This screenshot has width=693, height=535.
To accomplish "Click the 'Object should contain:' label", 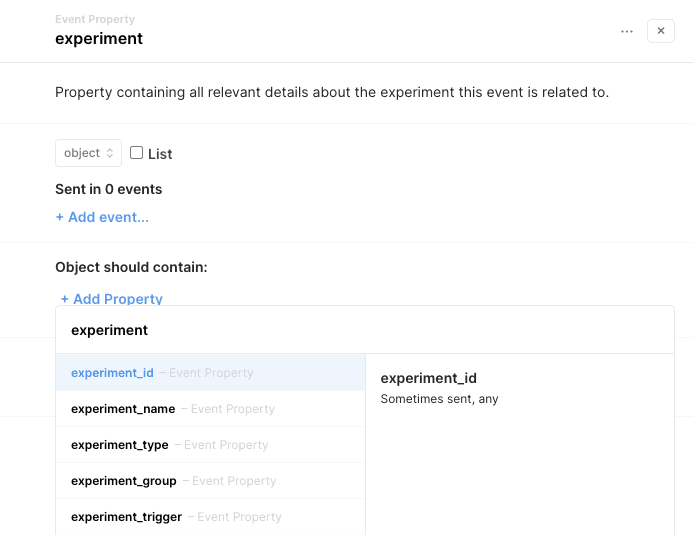I will (131, 267).
